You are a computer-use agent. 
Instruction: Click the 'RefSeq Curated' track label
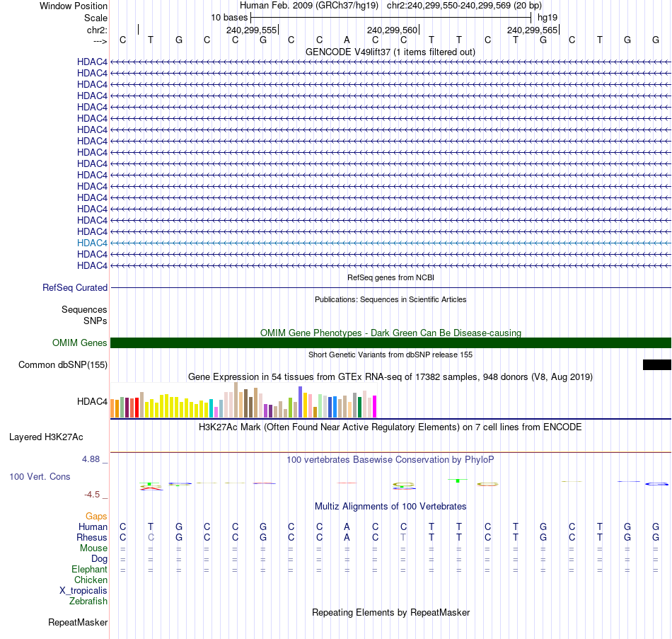(x=74, y=288)
